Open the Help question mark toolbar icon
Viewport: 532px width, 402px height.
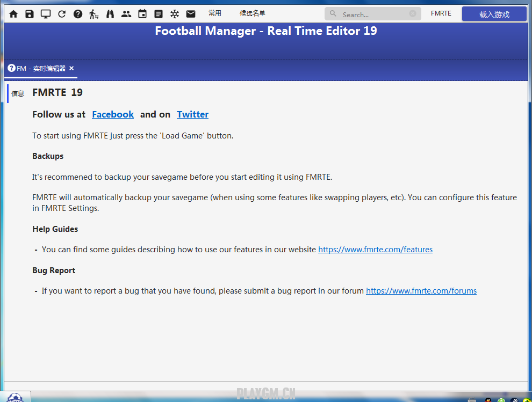78,14
